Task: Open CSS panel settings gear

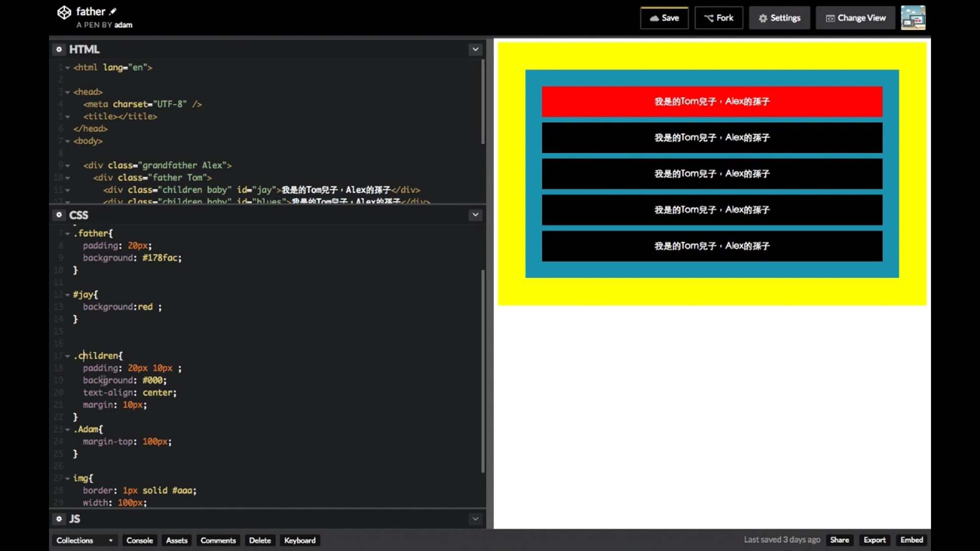Action: 59,215
